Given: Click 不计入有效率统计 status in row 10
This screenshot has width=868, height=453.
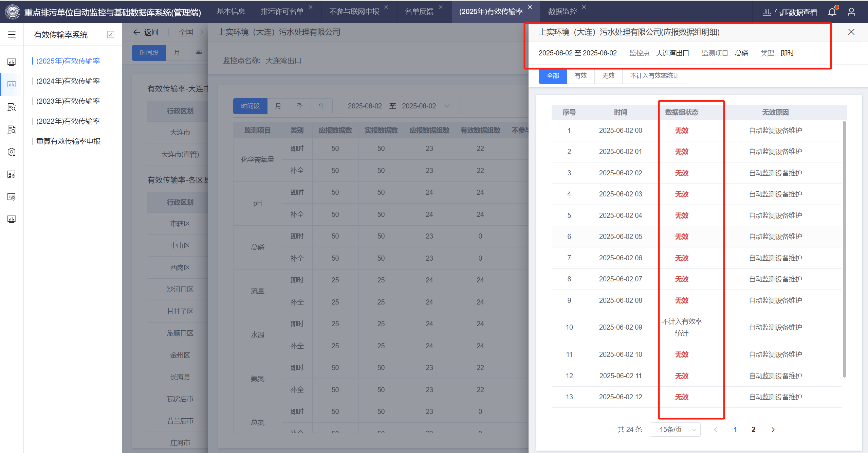Looking at the screenshot, I should tap(682, 328).
